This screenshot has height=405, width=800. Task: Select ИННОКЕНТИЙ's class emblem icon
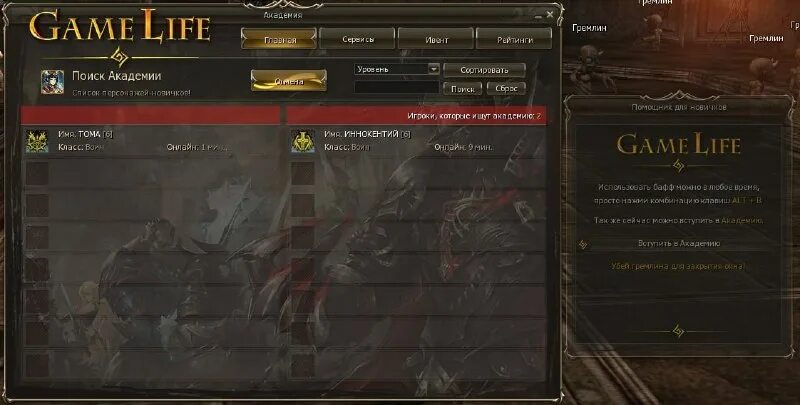[303, 141]
